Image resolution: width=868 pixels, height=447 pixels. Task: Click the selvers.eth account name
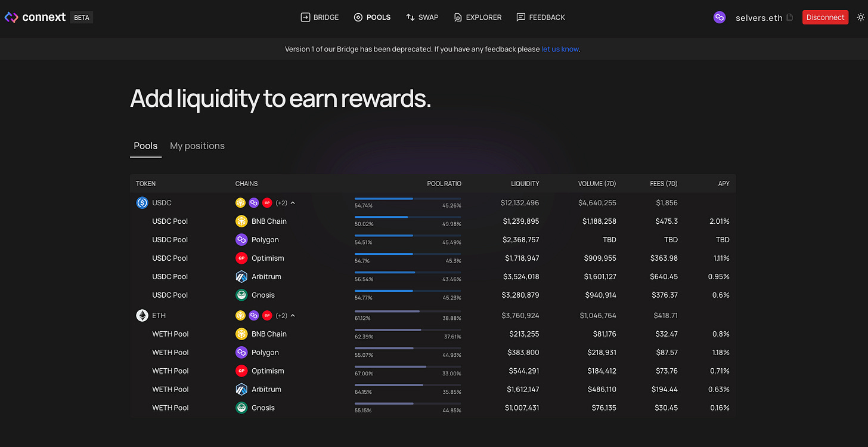[759, 17]
